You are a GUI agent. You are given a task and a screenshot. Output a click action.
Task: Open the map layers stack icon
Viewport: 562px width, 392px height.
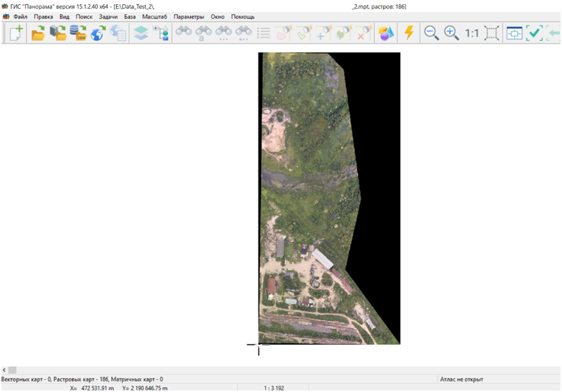pyautogui.click(x=141, y=33)
